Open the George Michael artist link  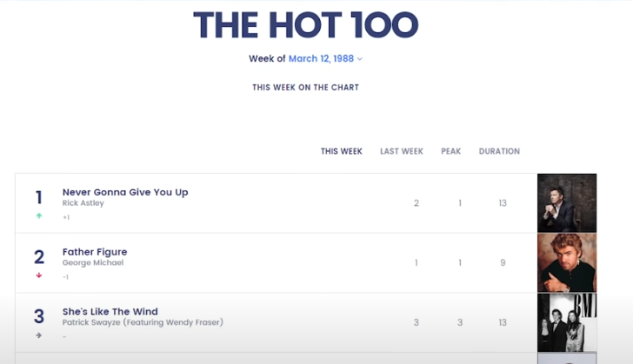pyautogui.click(x=93, y=262)
